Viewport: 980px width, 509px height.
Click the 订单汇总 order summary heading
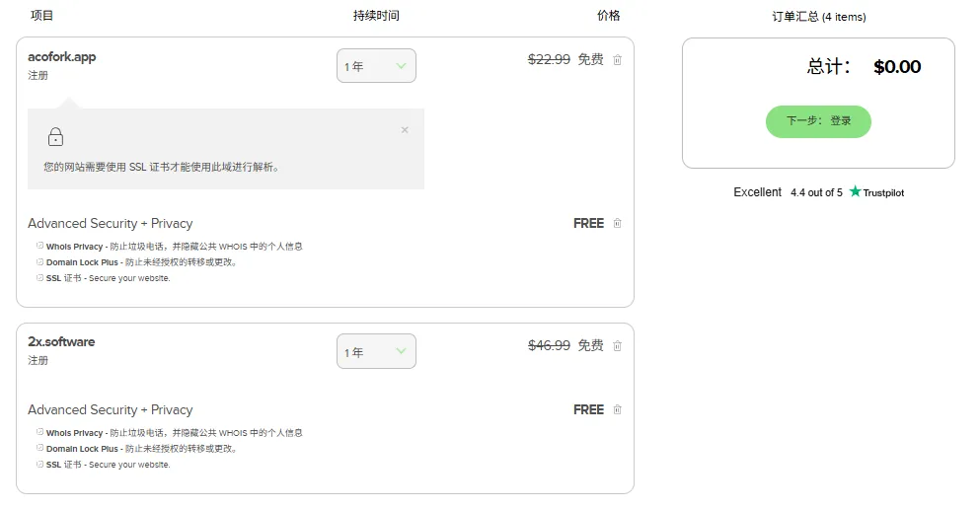coord(818,17)
